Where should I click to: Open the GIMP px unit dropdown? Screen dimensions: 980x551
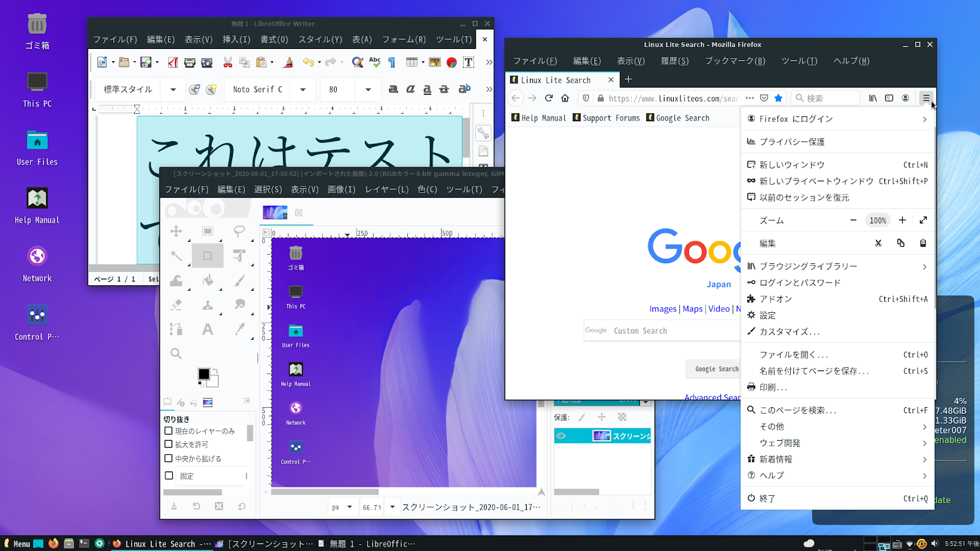pos(350,507)
